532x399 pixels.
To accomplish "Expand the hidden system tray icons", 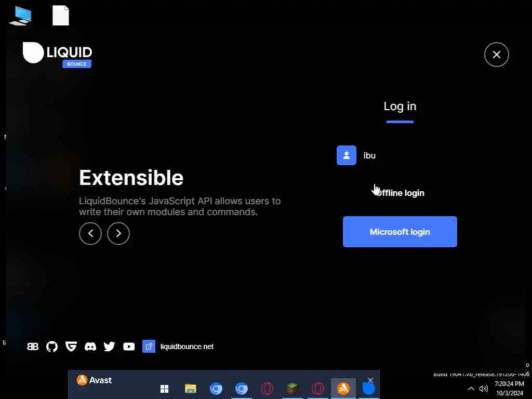I will [471, 389].
